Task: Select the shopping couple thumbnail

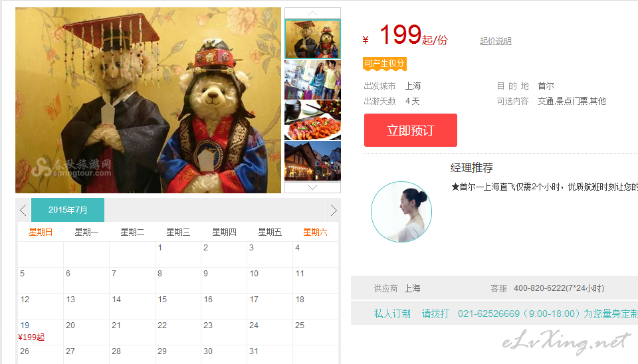Action: point(312,80)
